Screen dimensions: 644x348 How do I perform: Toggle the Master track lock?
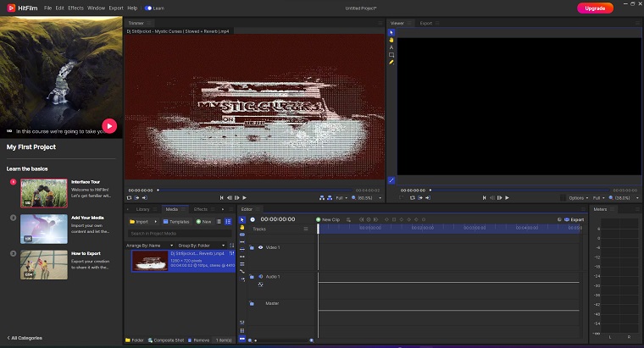[x=252, y=303]
